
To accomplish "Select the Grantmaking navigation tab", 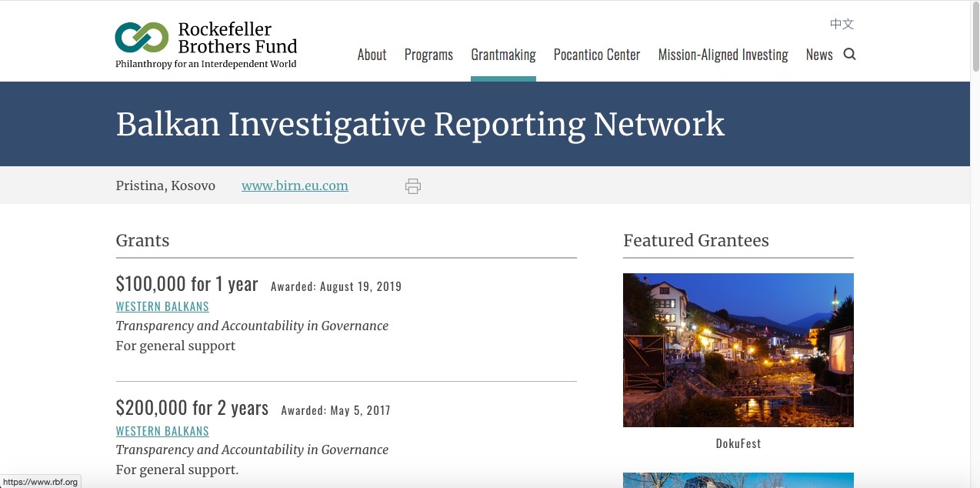I will (x=503, y=55).
